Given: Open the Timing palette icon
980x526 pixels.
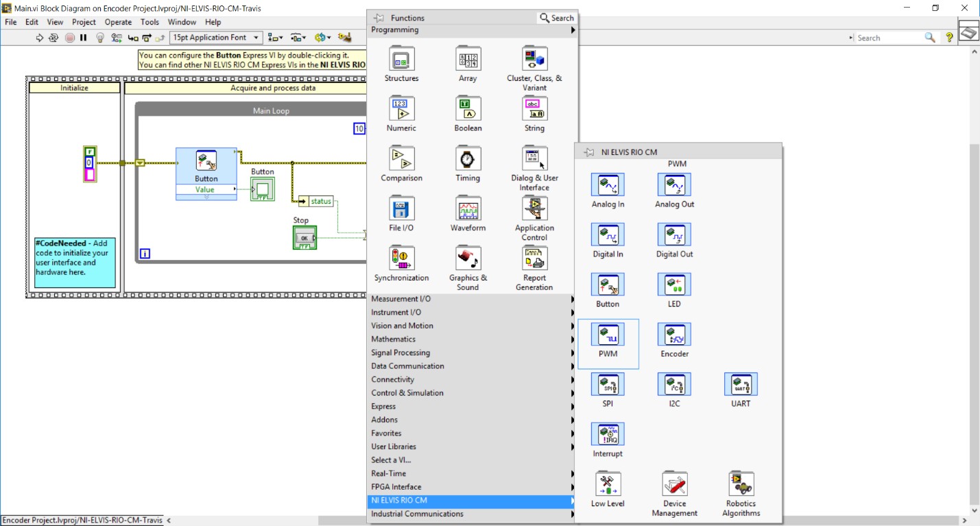Looking at the screenshot, I should tap(467, 158).
